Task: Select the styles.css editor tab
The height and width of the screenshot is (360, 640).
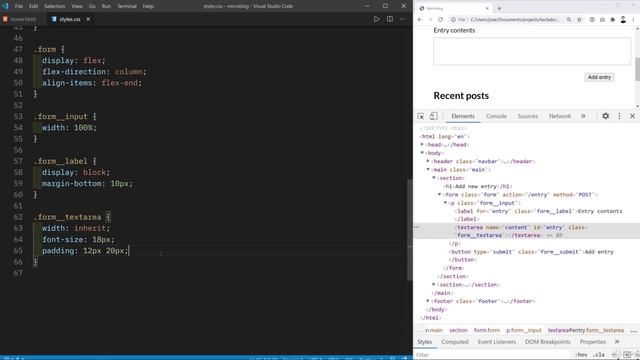Action: (x=69, y=19)
